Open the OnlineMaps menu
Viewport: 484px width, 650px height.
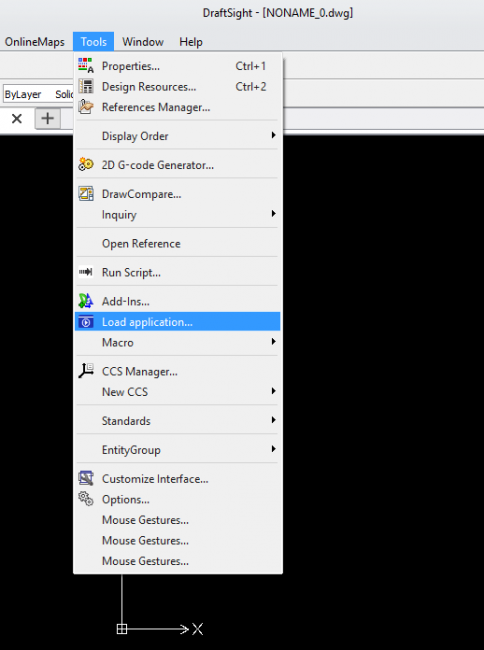(x=34, y=42)
